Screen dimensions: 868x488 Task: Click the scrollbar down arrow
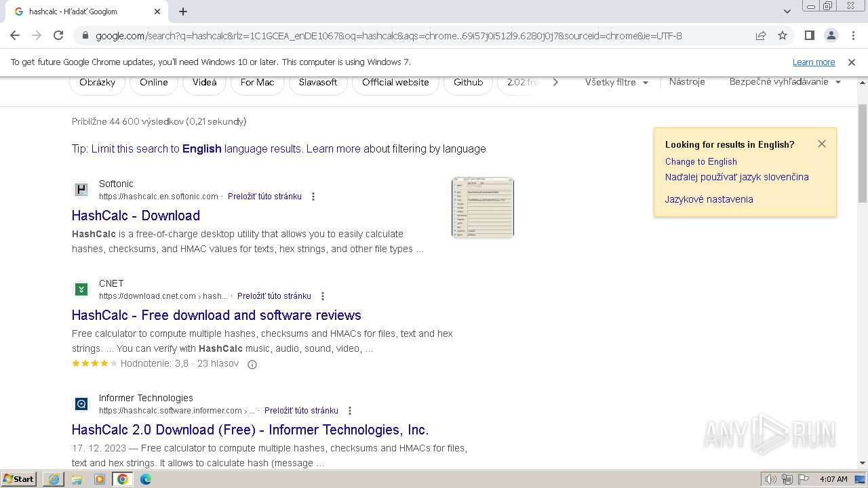pos(863,463)
